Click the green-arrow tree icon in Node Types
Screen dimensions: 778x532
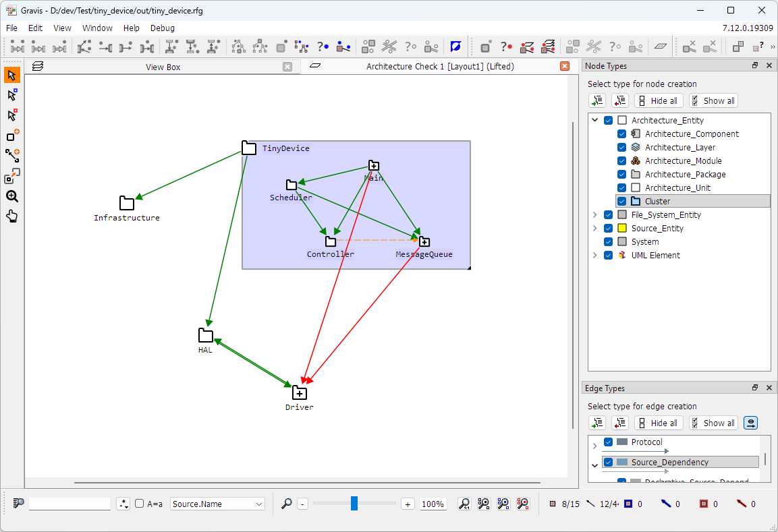click(597, 100)
